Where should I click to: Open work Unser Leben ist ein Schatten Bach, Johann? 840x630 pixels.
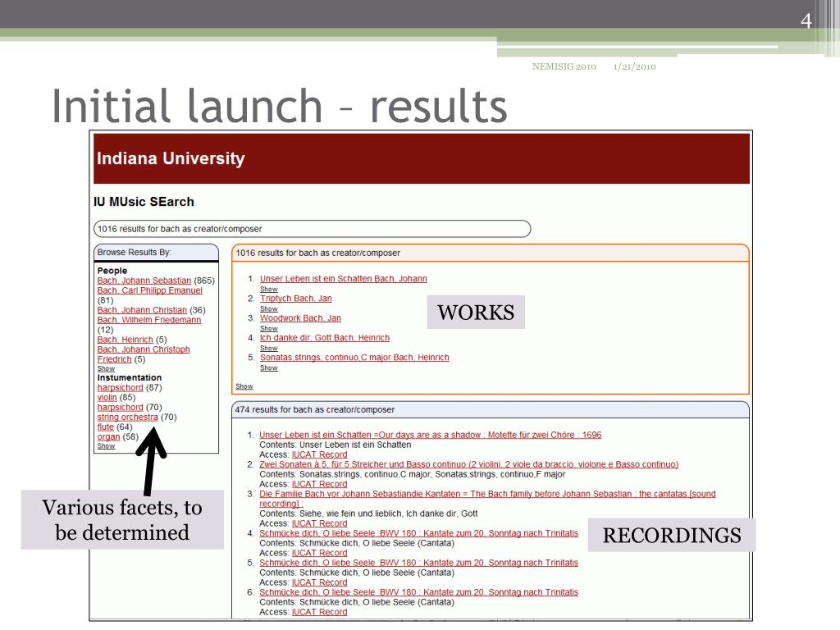tap(344, 279)
